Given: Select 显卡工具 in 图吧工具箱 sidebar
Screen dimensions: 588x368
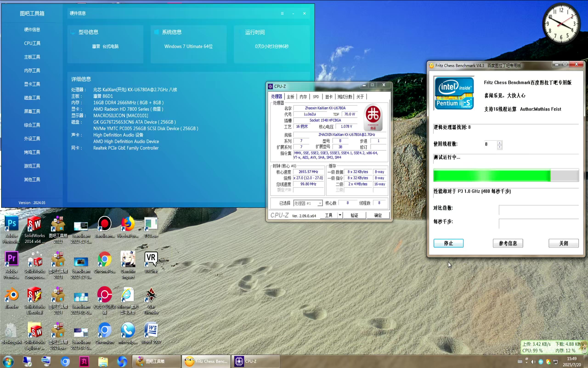Looking at the screenshot, I should (x=32, y=84).
